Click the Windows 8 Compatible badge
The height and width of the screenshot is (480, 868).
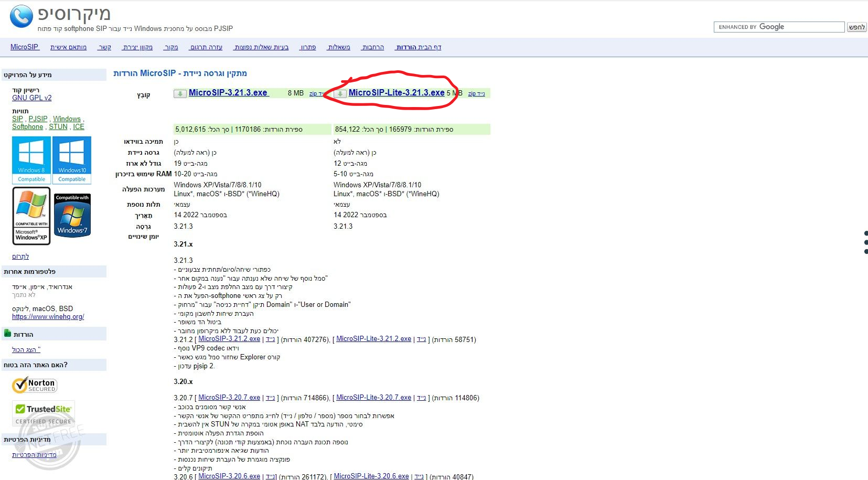[x=31, y=160]
